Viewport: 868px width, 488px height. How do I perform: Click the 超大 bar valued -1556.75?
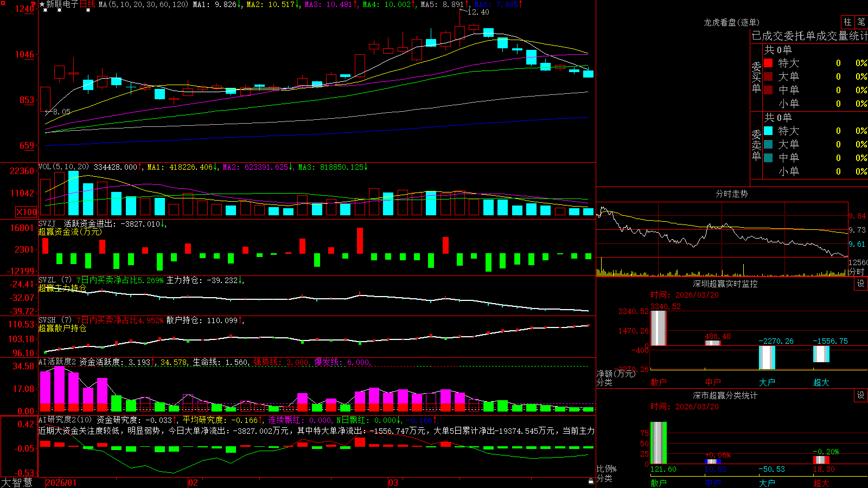pos(821,354)
